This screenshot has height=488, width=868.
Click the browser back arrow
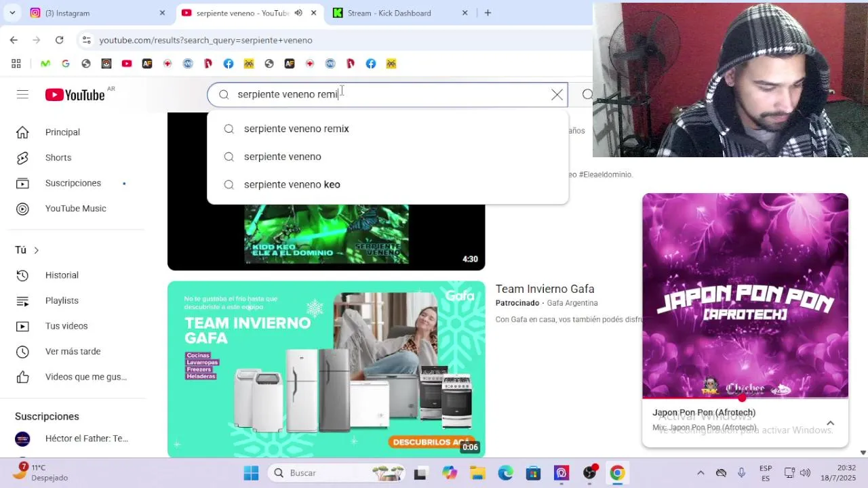click(x=14, y=40)
